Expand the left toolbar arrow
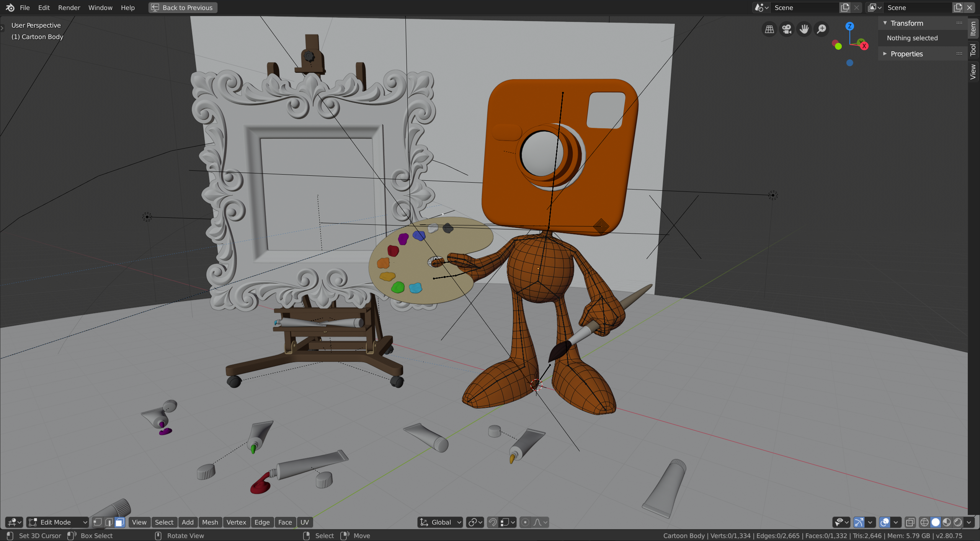 point(2,28)
